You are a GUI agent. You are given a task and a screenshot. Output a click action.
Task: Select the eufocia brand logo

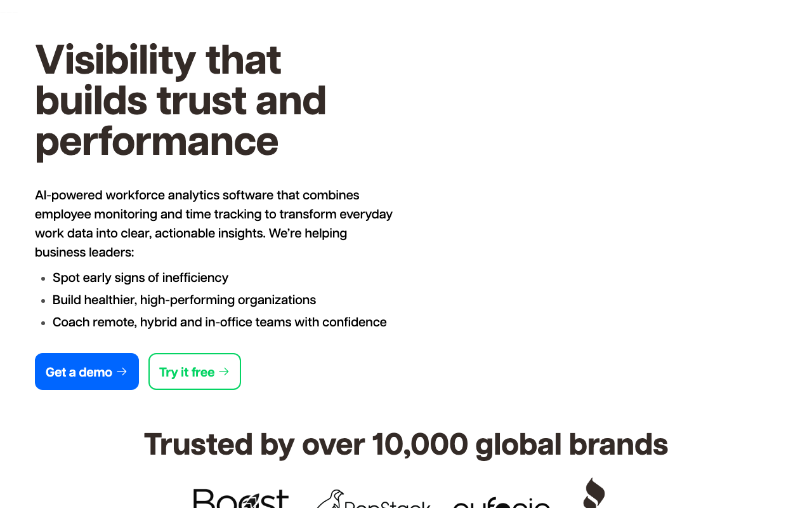point(501,504)
